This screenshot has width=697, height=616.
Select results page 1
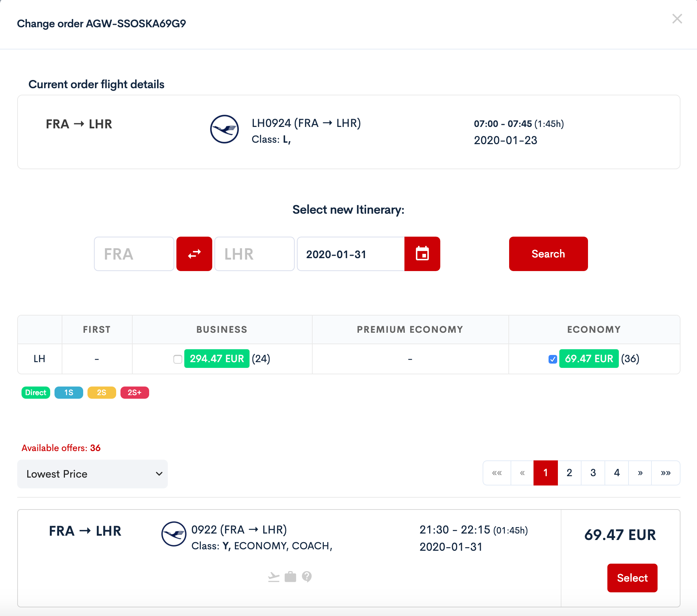[546, 473]
